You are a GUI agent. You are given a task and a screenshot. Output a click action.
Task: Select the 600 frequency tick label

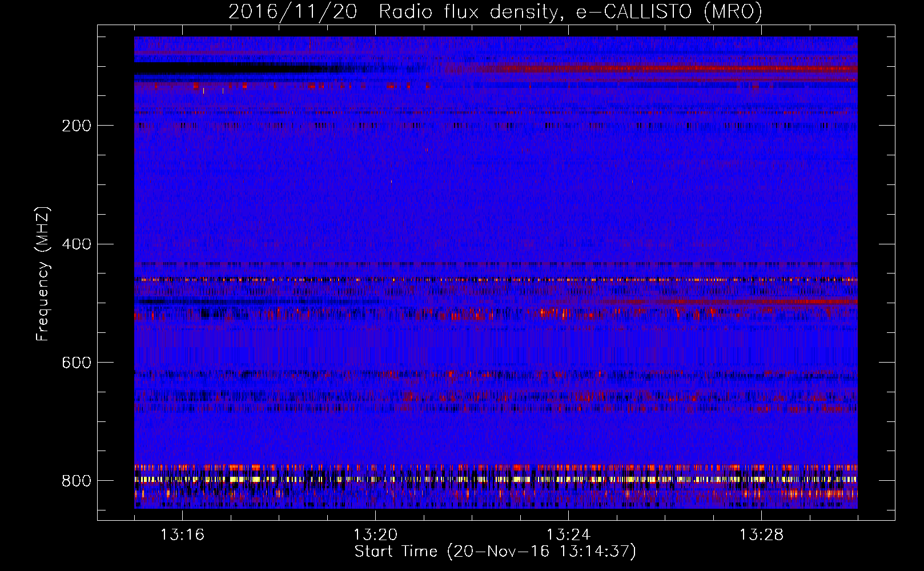click(77, 363)
